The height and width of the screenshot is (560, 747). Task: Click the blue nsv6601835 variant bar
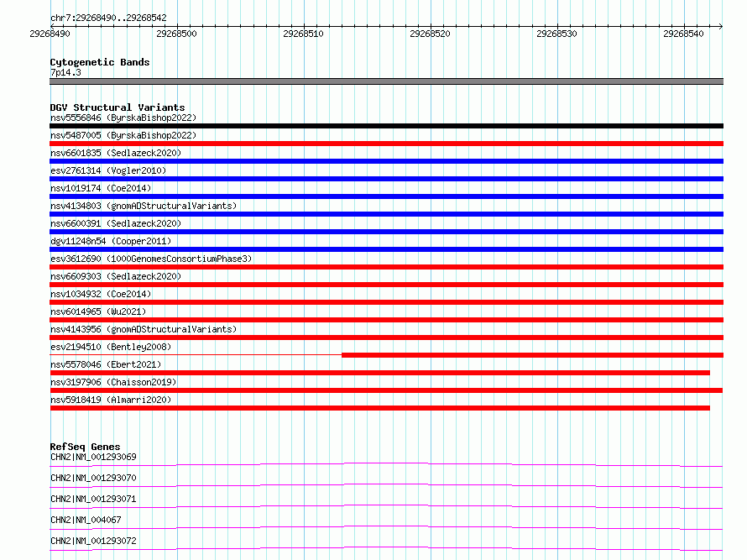(386, 161)
